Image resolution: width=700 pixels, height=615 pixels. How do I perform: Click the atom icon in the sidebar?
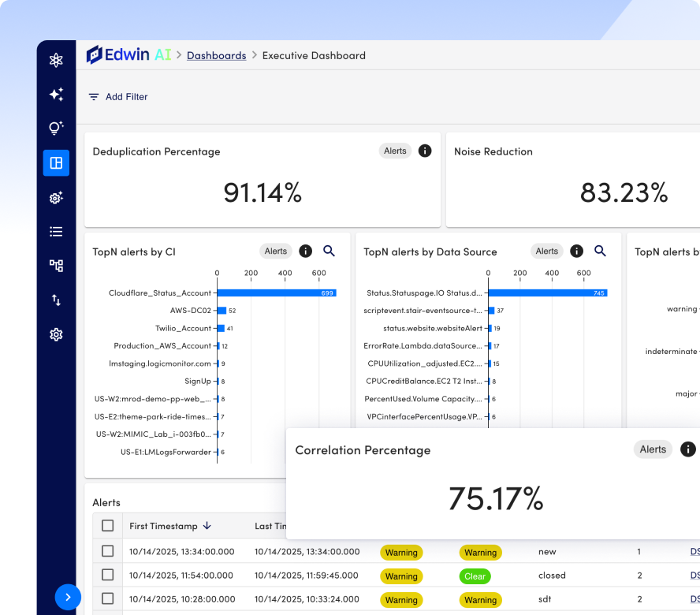[x=56, y=60]
